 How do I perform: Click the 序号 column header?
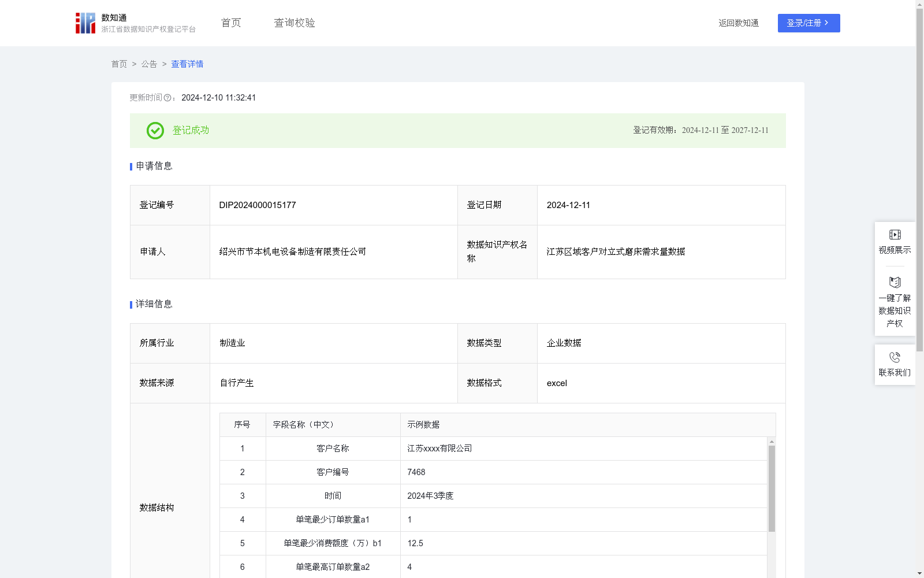(x=242, y=425)
